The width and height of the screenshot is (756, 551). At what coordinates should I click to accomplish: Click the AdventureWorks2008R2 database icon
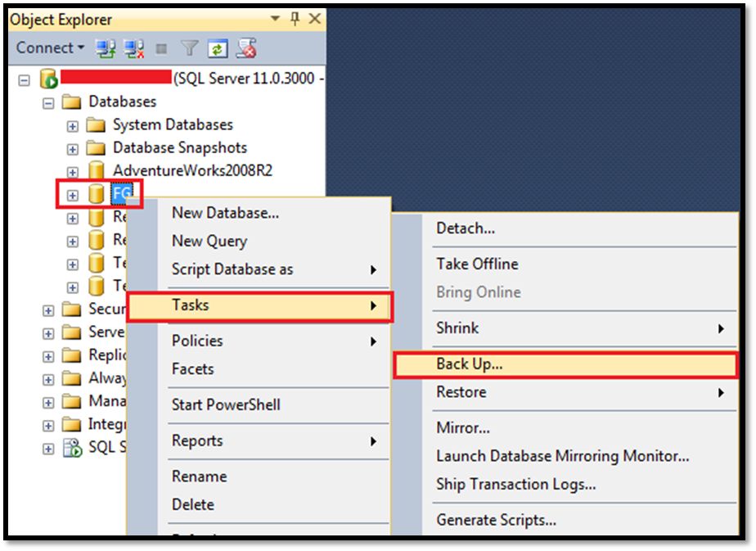[x=96, y=171]
